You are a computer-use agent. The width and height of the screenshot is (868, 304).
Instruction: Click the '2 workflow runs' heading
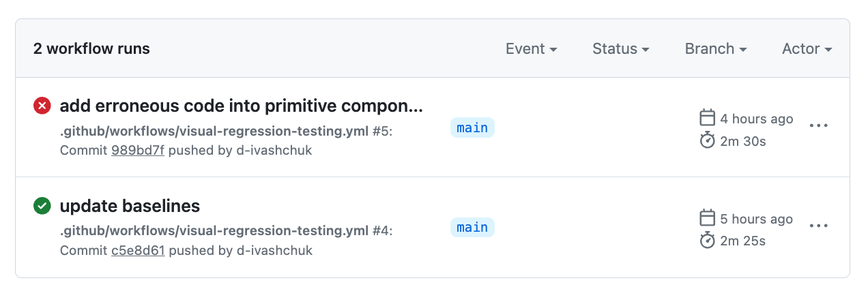click(x=91, y=49)
